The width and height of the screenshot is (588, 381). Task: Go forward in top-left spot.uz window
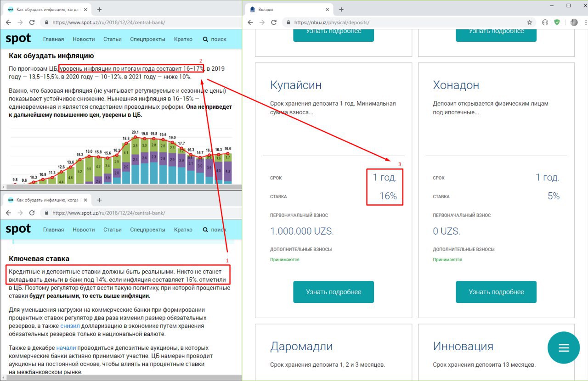pyautogui.click(x=20, y=22)
